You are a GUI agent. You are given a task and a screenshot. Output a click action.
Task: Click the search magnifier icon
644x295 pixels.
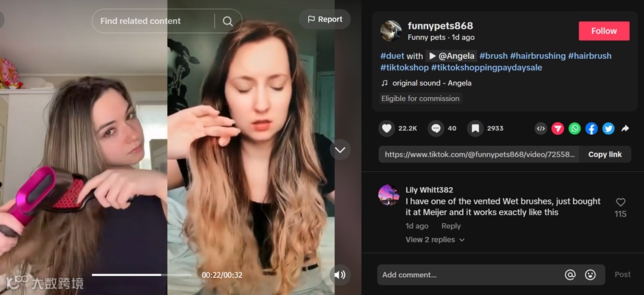227,21
